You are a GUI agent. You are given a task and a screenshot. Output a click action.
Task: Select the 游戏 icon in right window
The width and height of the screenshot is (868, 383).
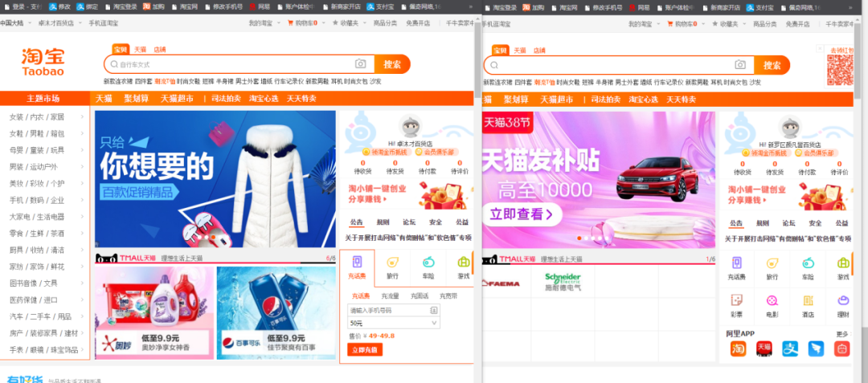click(x=843, y=263)
